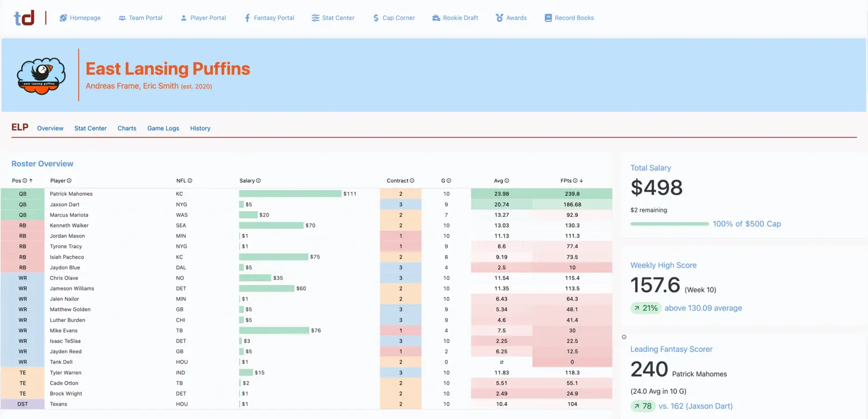Sort roster by FPts column header

coord(566,181)
